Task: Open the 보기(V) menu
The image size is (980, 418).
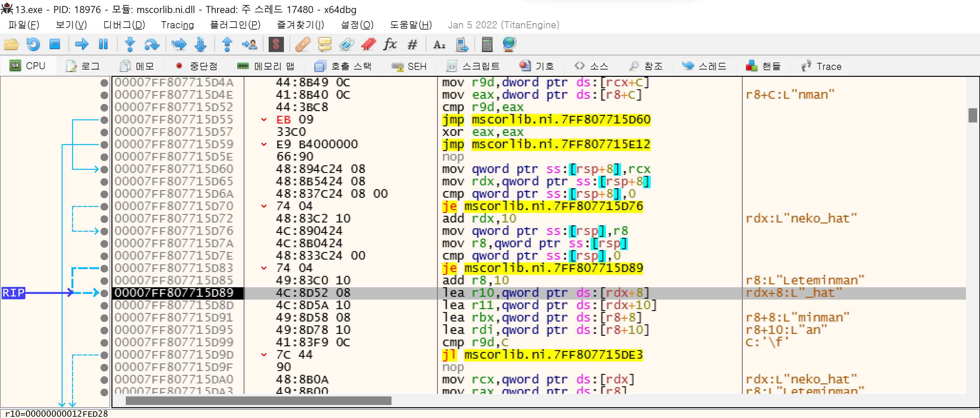Action: [x=71, y=25]
